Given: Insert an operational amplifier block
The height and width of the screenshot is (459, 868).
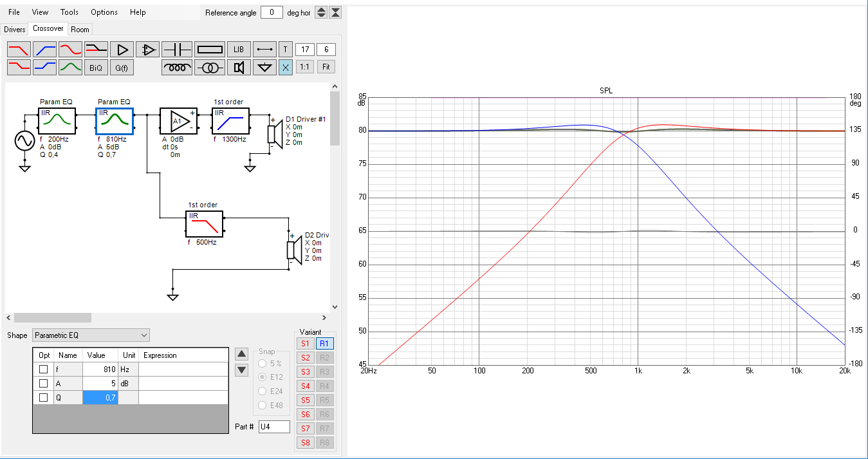Looking at the screenshot, I should [147, 50].
